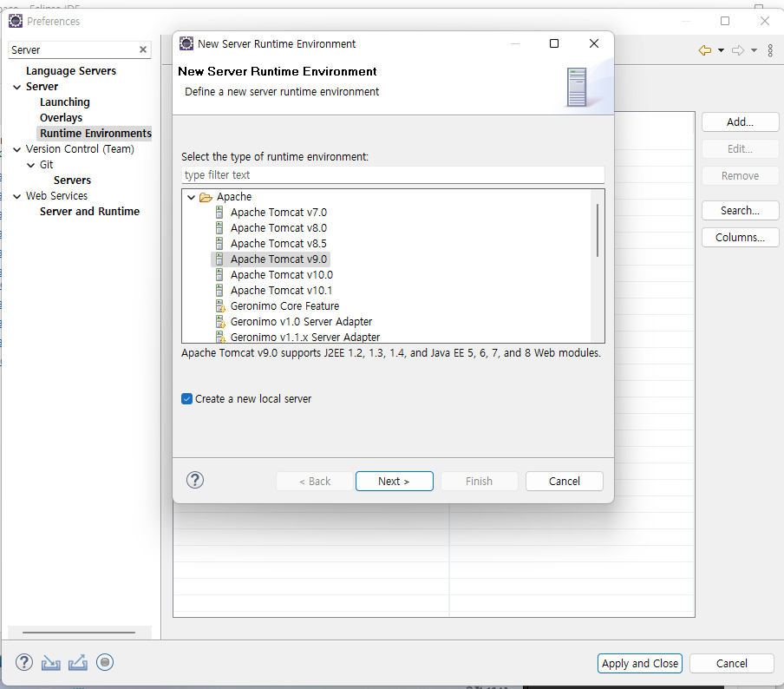Click the Search... button

click(740, 211)
